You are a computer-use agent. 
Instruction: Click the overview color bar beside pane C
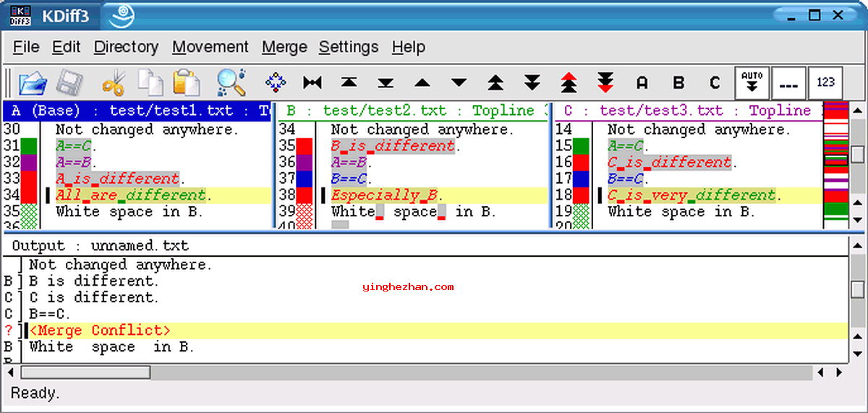(x=835, y=163)
